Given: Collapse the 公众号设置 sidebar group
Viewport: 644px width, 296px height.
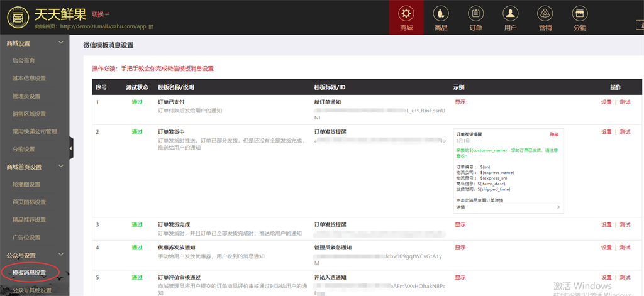Looking at the screenshot, I should (x=60, y=255).
